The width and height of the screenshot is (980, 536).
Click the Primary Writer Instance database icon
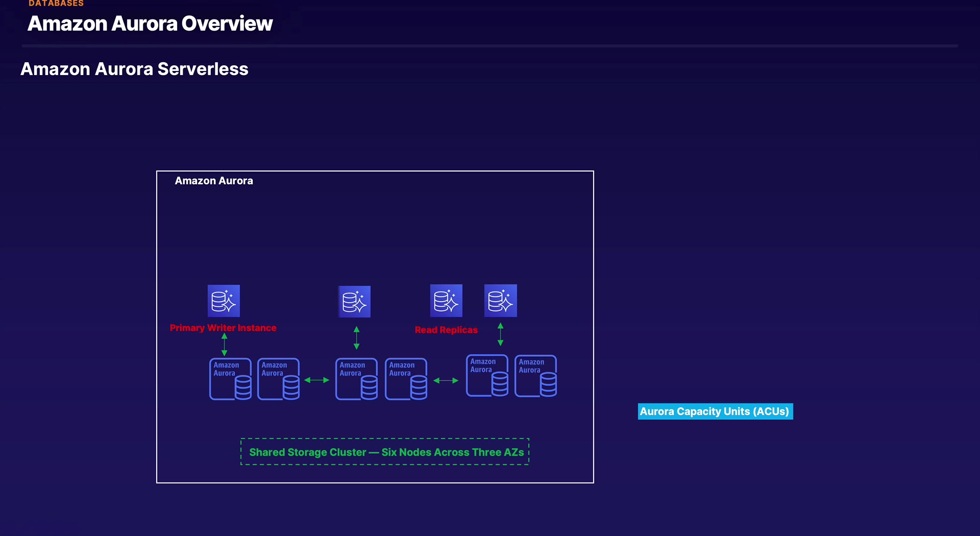(224, 301)
